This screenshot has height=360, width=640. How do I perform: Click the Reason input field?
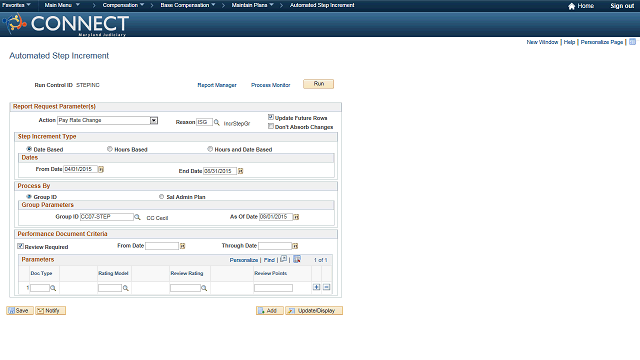coord(204,122)
